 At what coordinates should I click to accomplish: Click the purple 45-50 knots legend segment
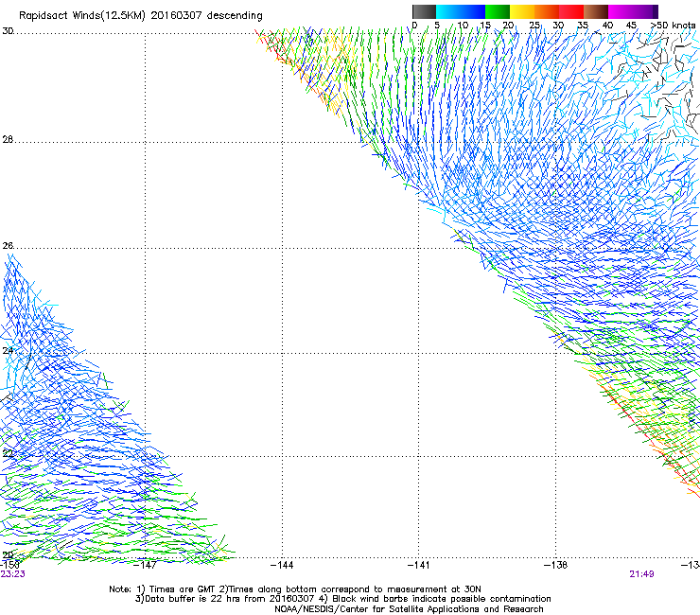pyautogui.click(x=645, y=11)
